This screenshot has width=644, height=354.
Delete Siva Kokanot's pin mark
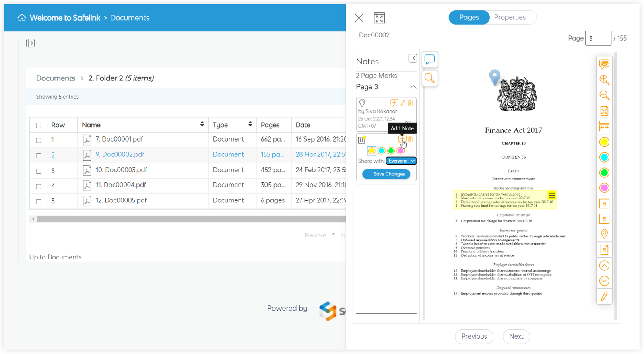click(410, 103)
